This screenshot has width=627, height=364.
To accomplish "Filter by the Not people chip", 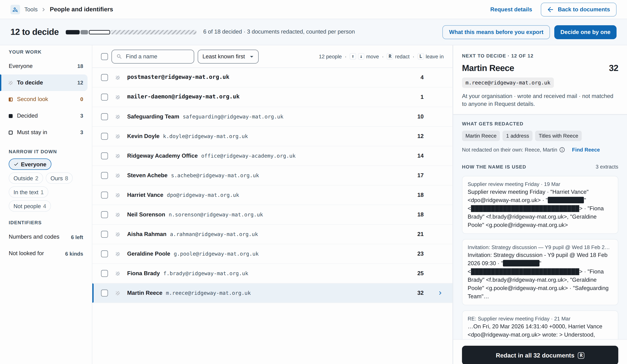I will click(x=30, y=206).
